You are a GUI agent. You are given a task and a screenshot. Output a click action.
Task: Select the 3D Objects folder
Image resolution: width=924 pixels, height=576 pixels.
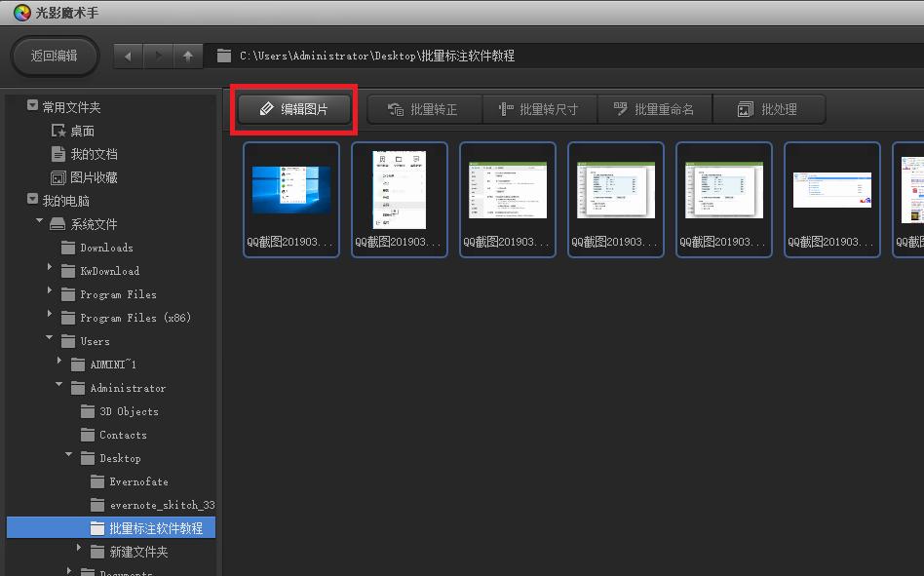pos(120,411)
